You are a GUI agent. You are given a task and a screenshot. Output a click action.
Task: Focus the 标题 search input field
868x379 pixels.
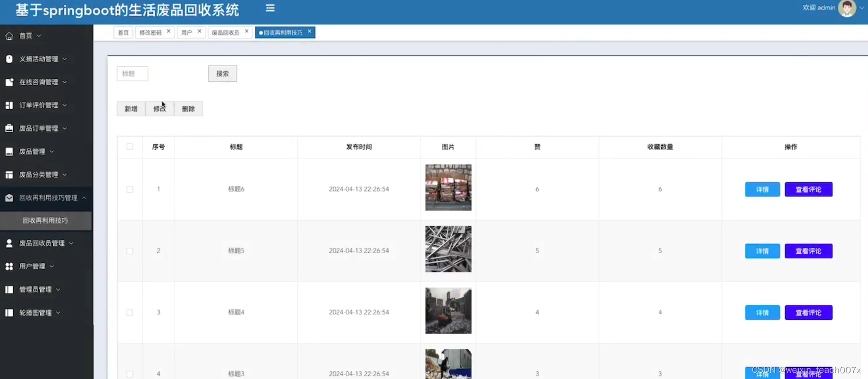(132, 73)
